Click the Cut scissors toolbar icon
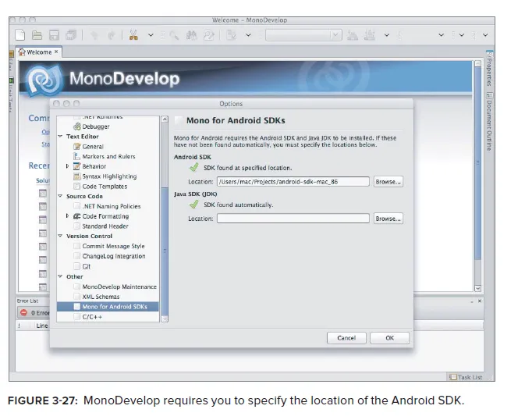Image resolution: width=518 pixels, height=420 pixels. pyautogui.click(x=133, y=34)
